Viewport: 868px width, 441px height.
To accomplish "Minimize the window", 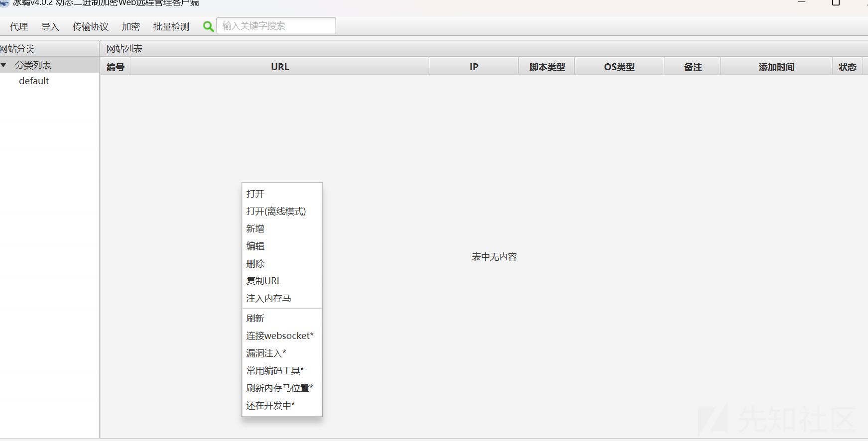I will [802, 2].
